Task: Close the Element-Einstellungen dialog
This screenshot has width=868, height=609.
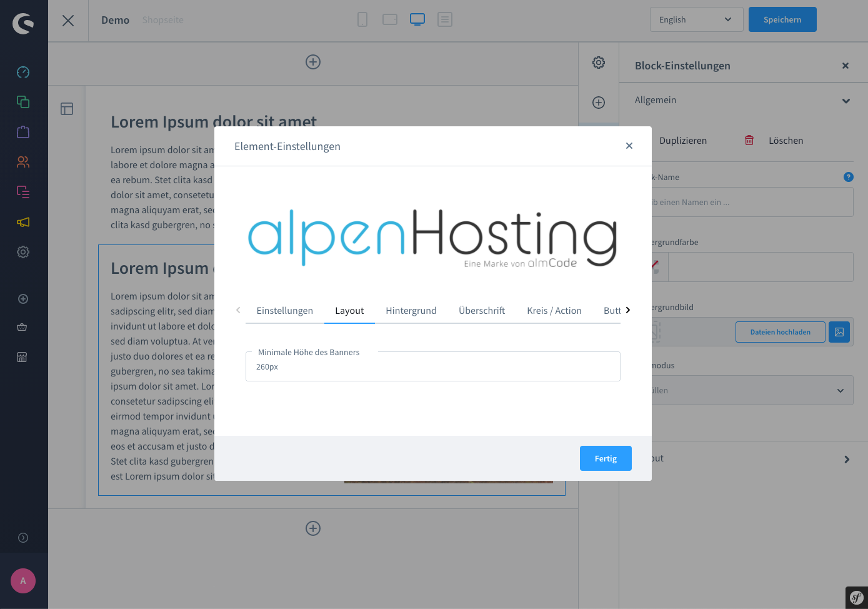Action: (629, 146)
